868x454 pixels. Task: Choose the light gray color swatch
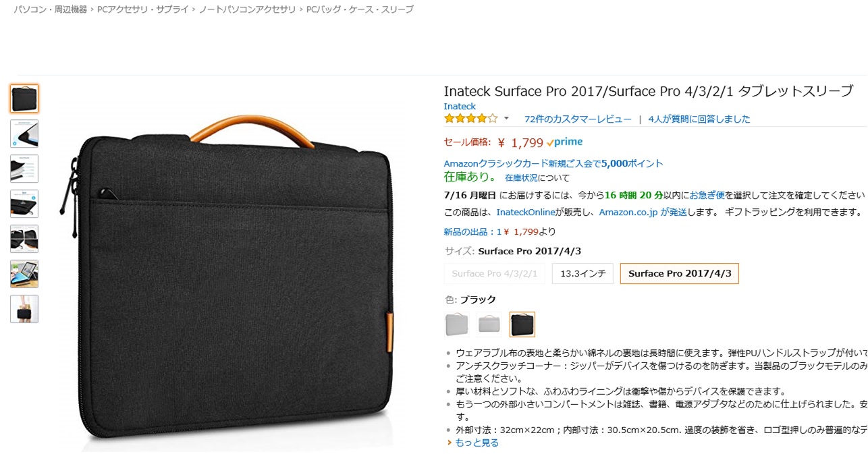pos(489,324)
